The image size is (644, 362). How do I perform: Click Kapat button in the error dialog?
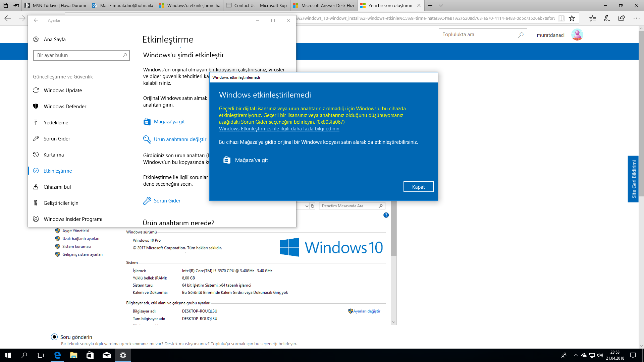(418, 187)
